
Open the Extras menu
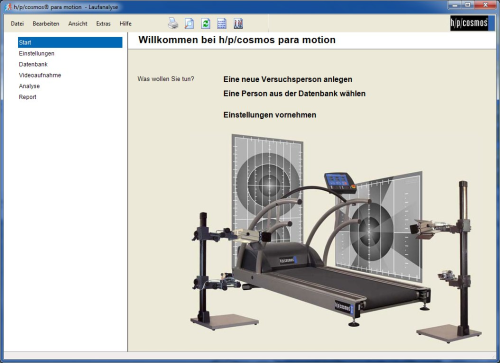click(x=103, y=24)
